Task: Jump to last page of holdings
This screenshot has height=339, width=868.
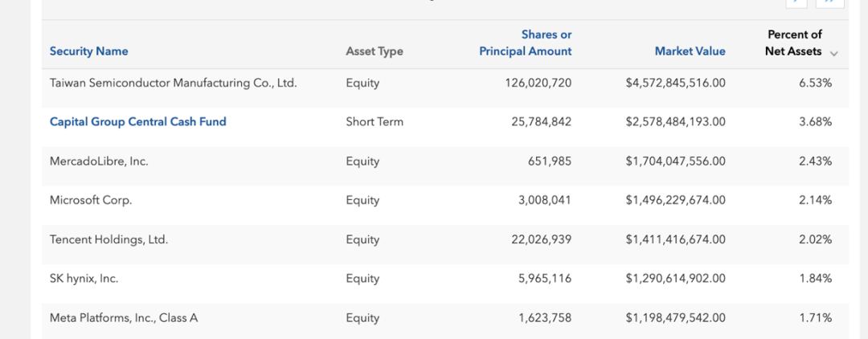Action: tap(829, 2)
